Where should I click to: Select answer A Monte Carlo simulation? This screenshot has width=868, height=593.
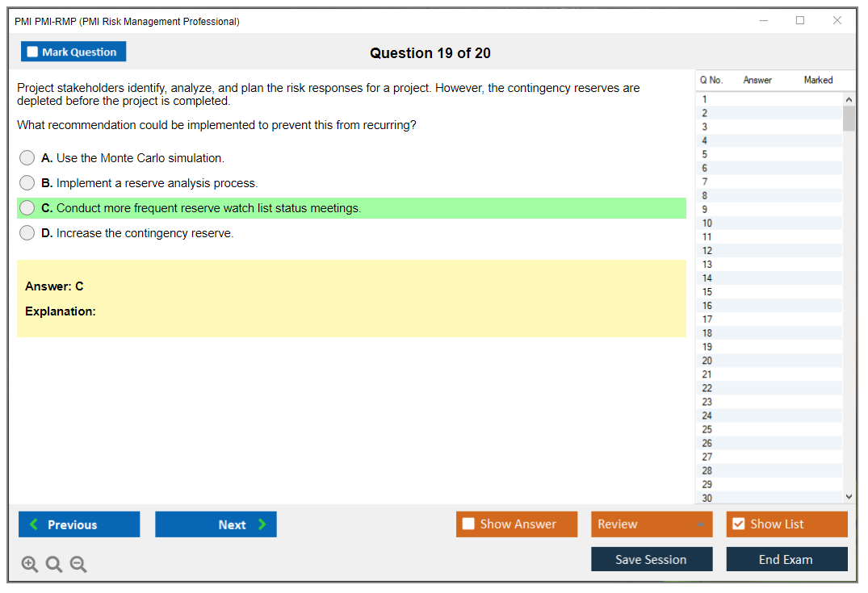[27, 158]
